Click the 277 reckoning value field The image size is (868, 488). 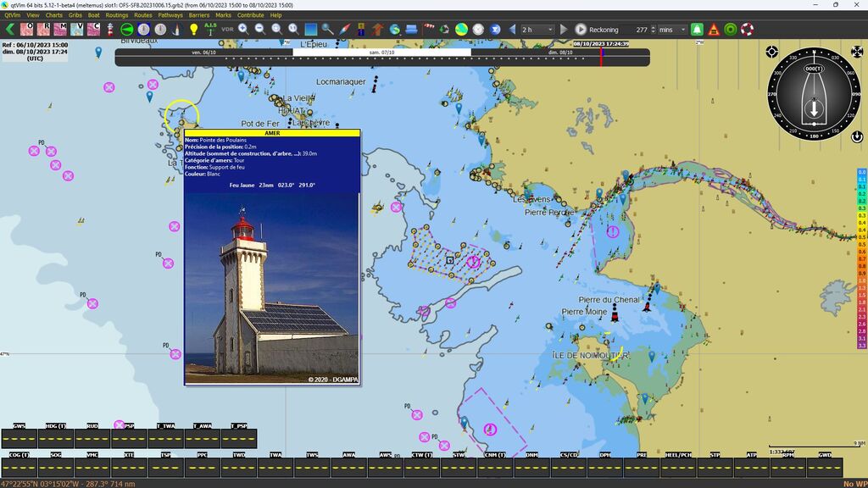coord(641,30)
